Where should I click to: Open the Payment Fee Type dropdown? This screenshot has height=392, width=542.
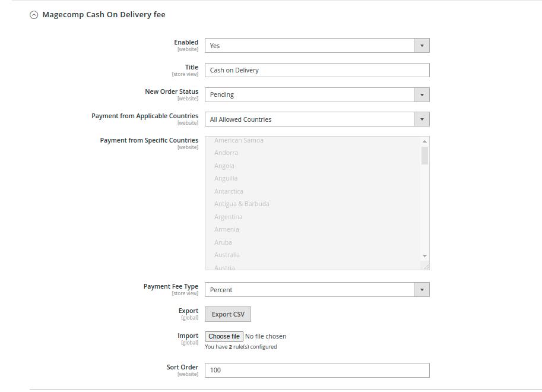pos(317,290)
